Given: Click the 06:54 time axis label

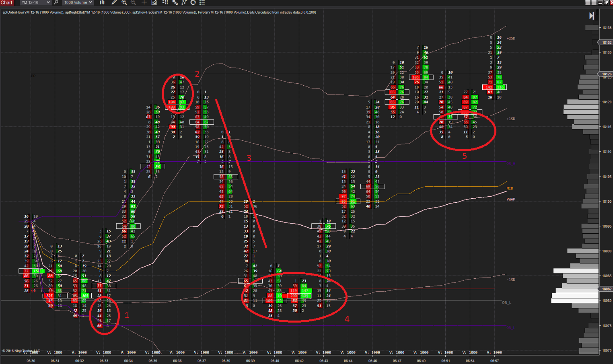Looking at the screenshot, I should [x=470, y=361].
